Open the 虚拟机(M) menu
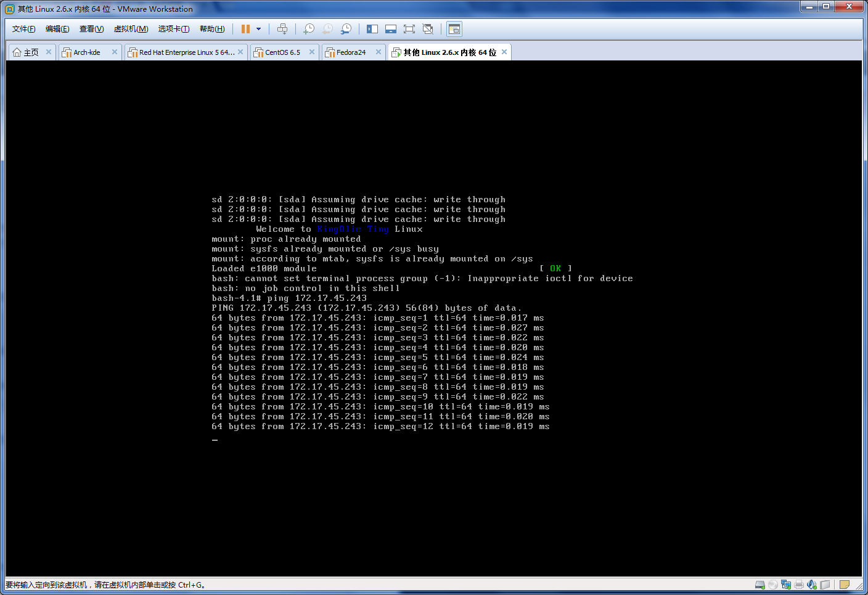This screenshot has height=595, width=868. [x=131, y=29]
